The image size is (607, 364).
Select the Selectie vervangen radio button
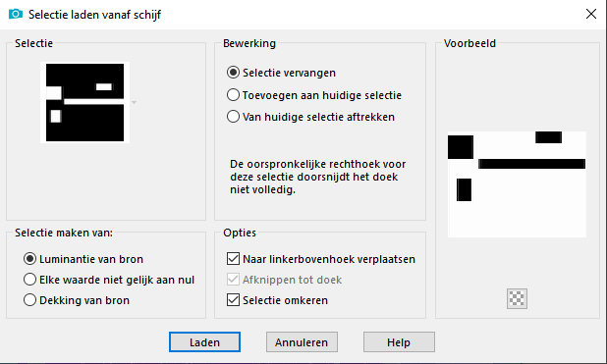pyautogui.click(x=233, y=73)
